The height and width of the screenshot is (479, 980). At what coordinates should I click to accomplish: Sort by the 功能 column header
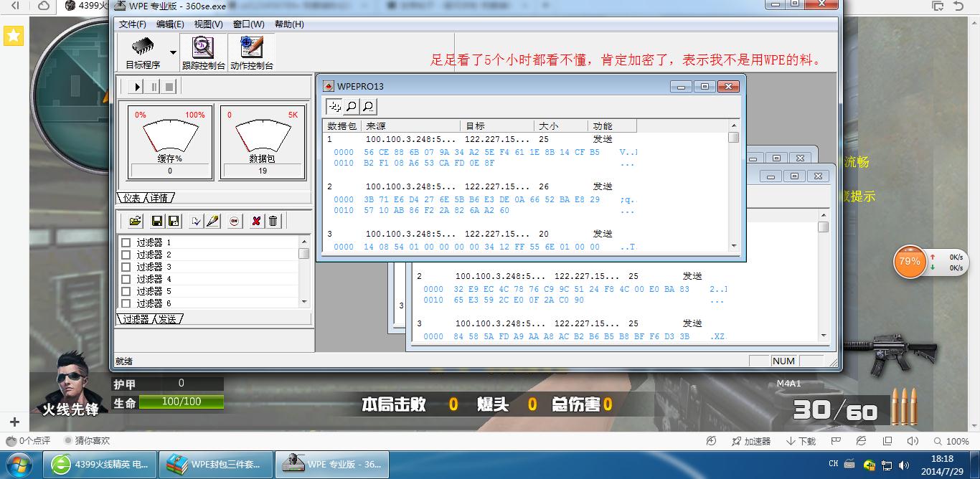(x=612, y=126)
